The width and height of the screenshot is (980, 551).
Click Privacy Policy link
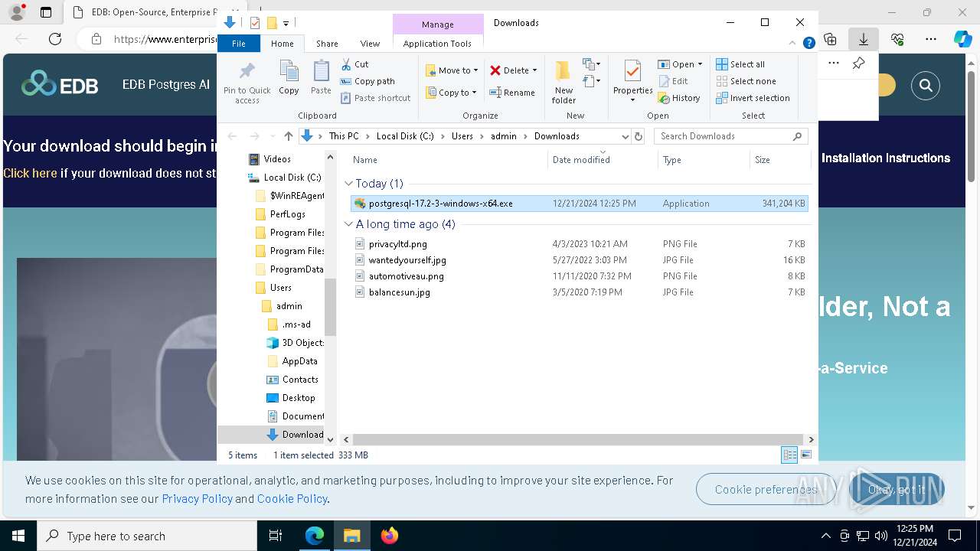[x=197, y=498]
